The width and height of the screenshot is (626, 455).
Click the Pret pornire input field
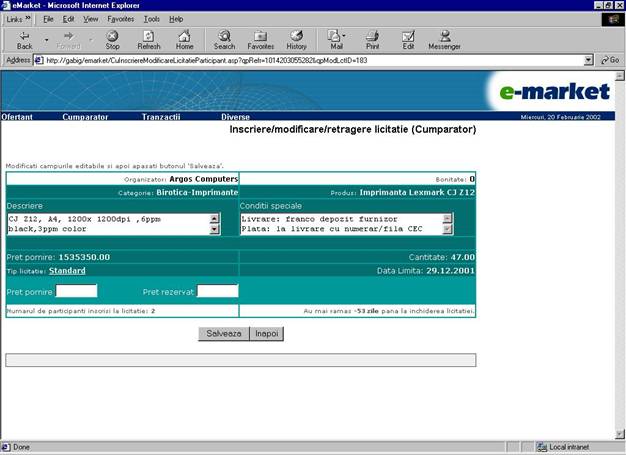tap(76, 291)
